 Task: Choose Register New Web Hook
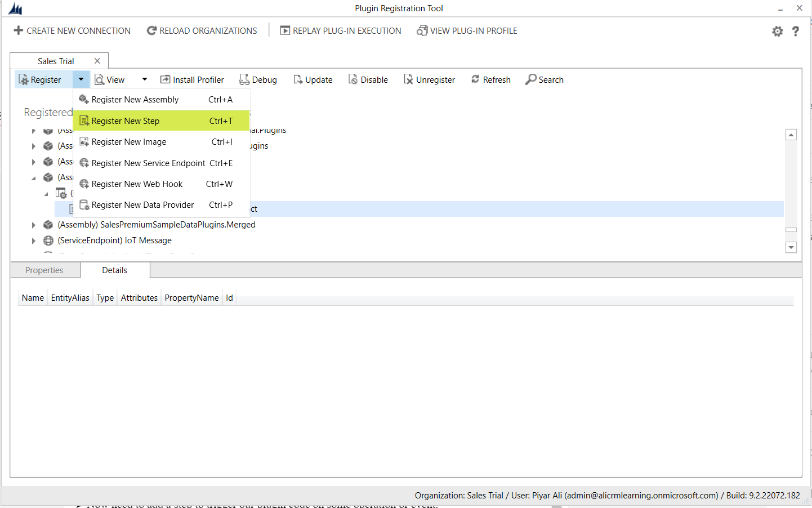(x=162, y=184)
